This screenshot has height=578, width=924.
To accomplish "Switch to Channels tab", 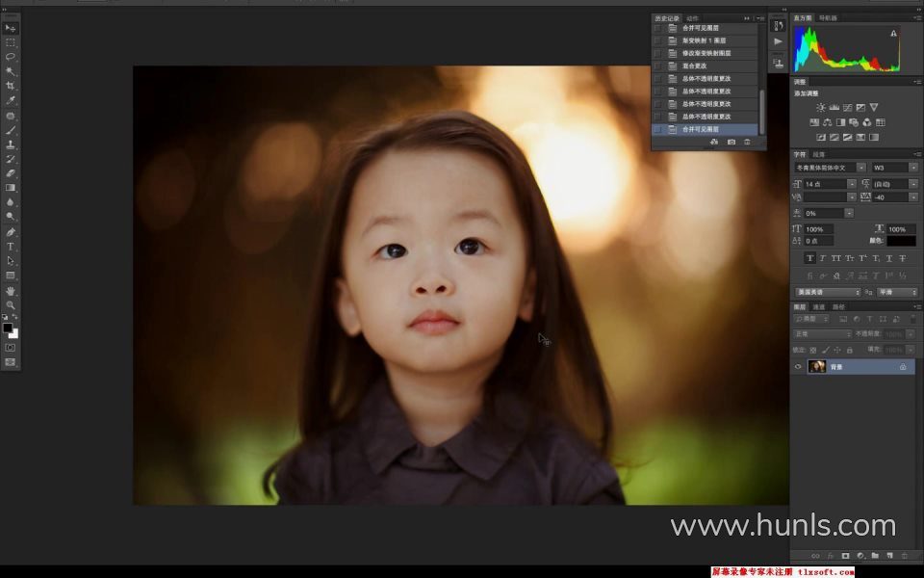I will 819,307.
